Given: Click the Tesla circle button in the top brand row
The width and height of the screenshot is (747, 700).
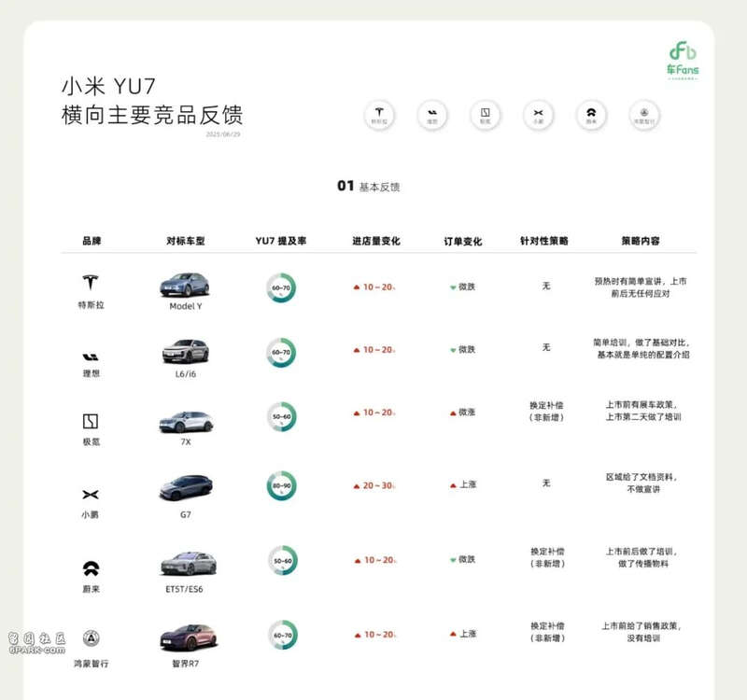Looking at the screenshot, I should 379,115.
